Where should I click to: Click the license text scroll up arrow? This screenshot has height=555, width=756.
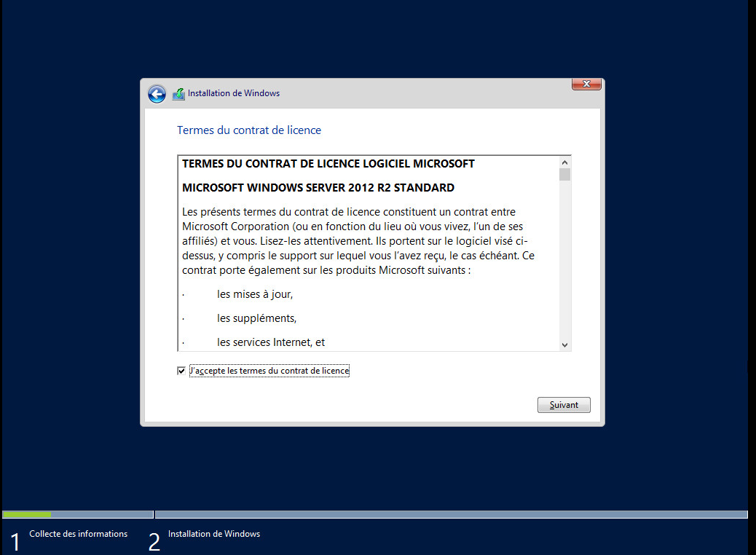[564, 162]
